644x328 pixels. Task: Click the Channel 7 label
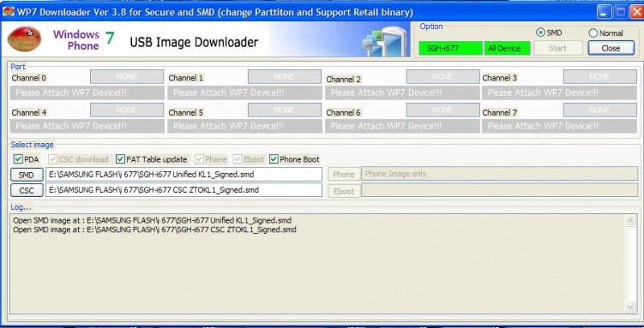pyautogui.click(x=500, y=113)
